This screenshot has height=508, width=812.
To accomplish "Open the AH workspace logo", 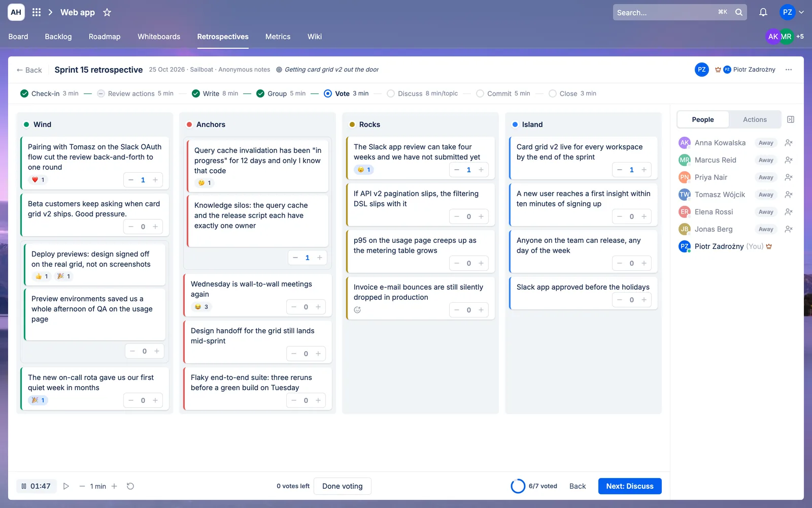I will point(16,12).
